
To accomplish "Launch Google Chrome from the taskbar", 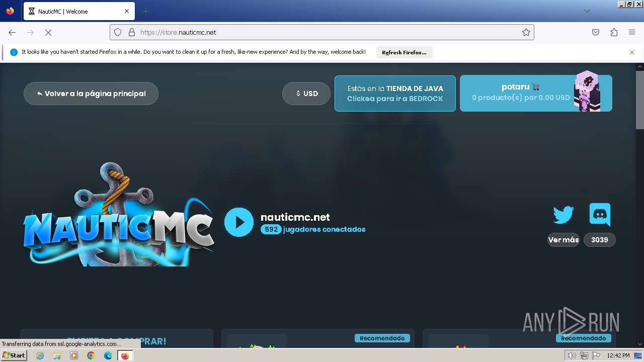I will coord(91,355).
